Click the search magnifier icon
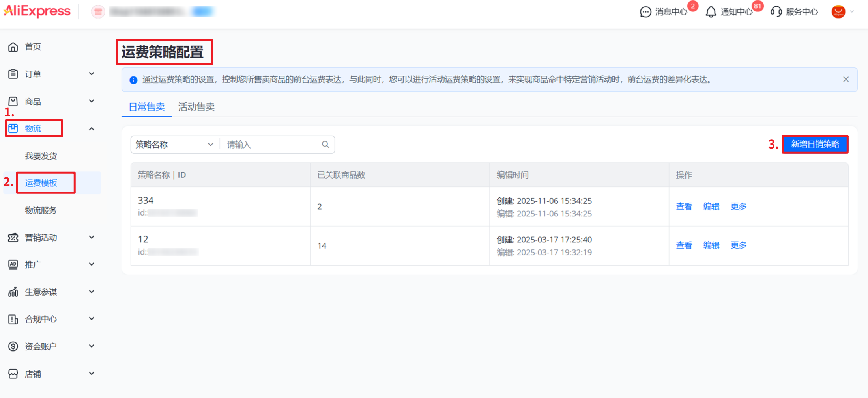Screen dimensions: 868x398 tap(325, 145)
